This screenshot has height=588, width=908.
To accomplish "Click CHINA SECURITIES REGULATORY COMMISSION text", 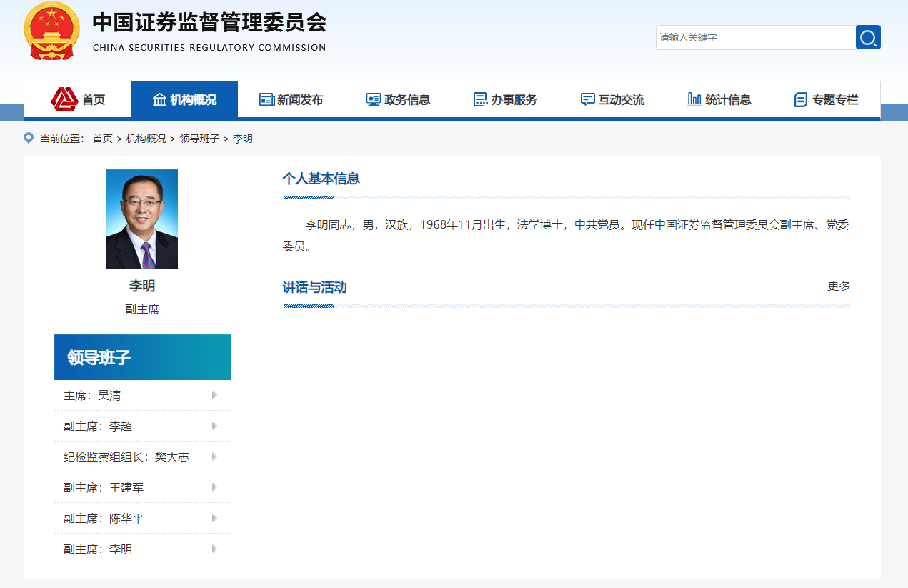I will pos(209,48).
